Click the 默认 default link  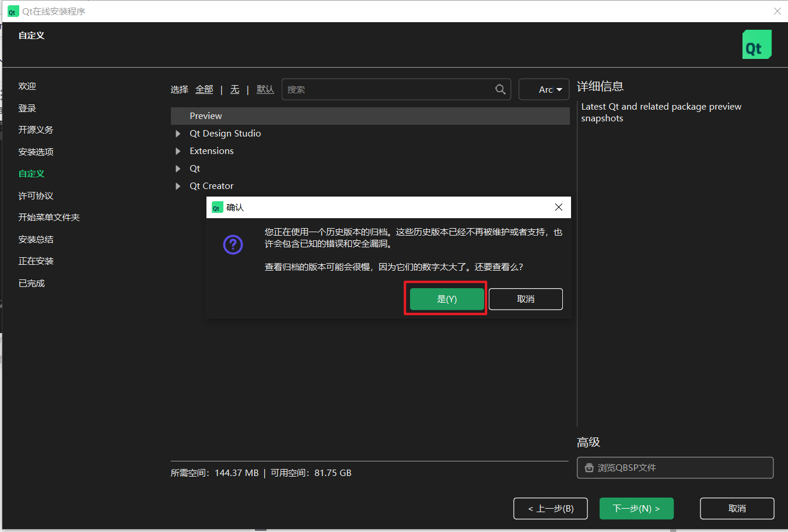point(265,89)
